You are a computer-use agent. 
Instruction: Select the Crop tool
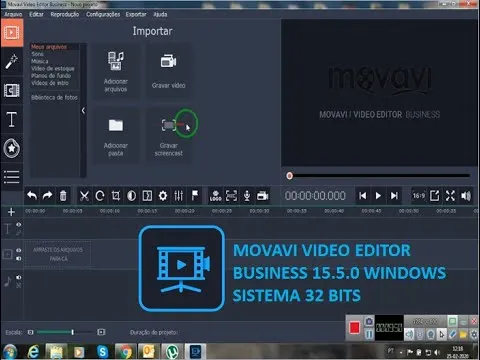coord(116,196)
